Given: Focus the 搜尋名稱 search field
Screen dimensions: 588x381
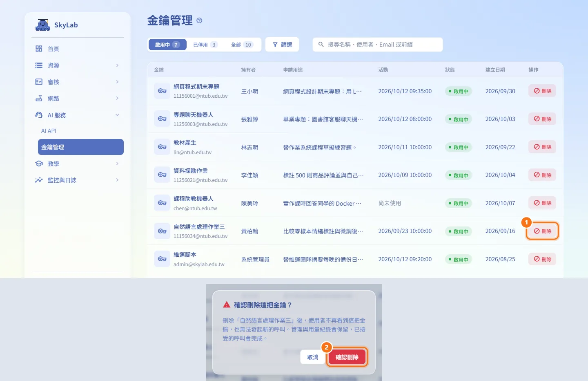Looking at the screenshot, I should coord(378,45).
